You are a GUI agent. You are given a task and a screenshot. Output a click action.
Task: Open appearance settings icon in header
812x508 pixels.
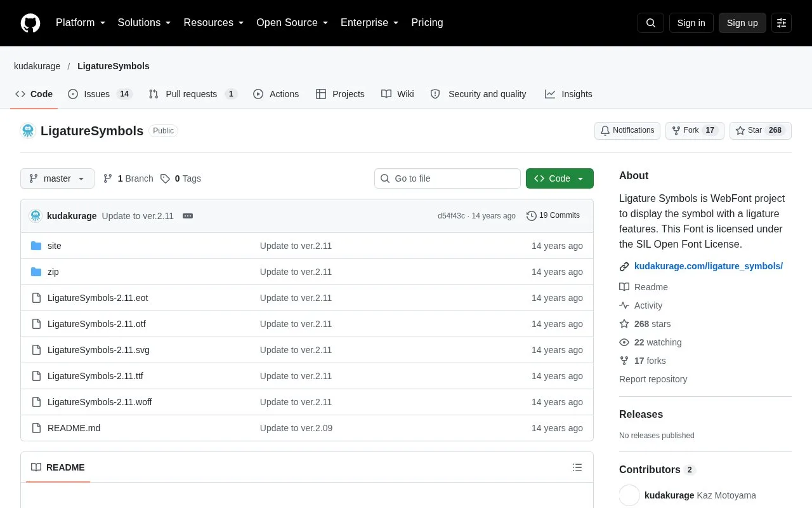coord(782,23)
